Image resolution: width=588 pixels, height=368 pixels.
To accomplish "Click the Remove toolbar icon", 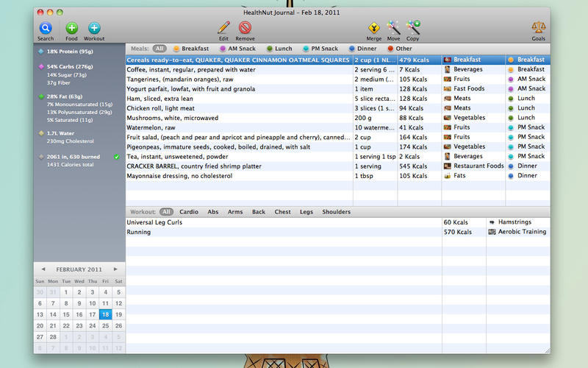I will [245, 28].
